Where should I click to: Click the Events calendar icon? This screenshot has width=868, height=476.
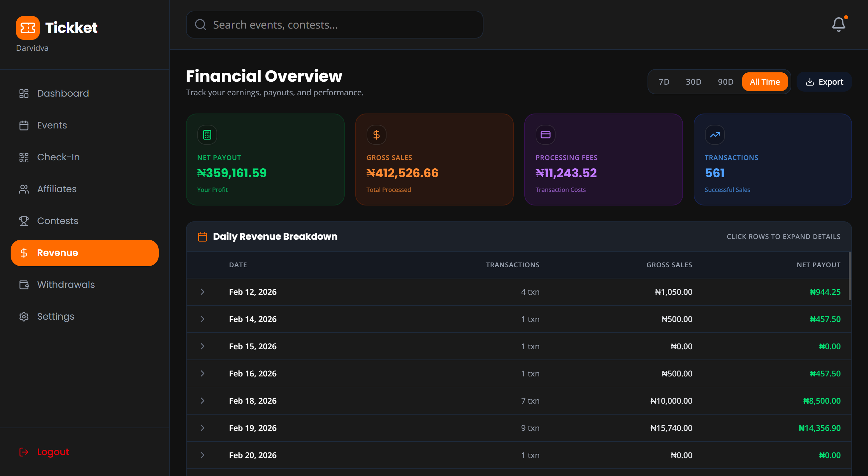24,125
